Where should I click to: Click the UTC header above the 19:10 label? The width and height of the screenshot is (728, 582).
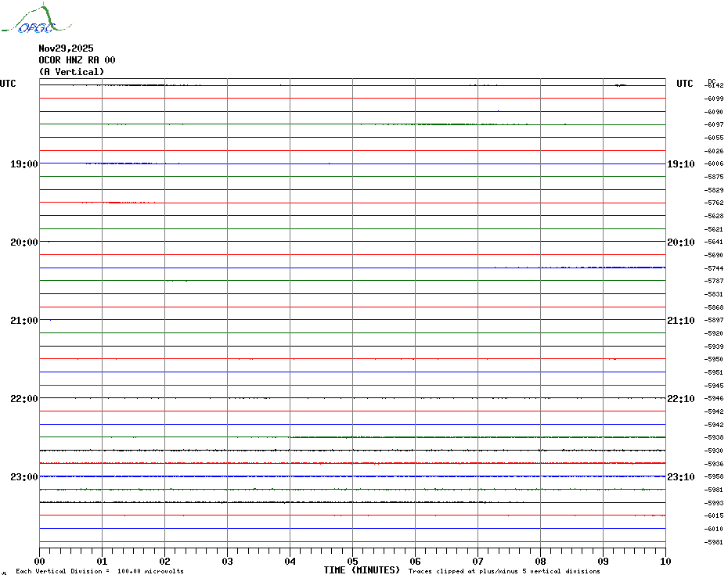pyautogui.click(x=684, y=84)
